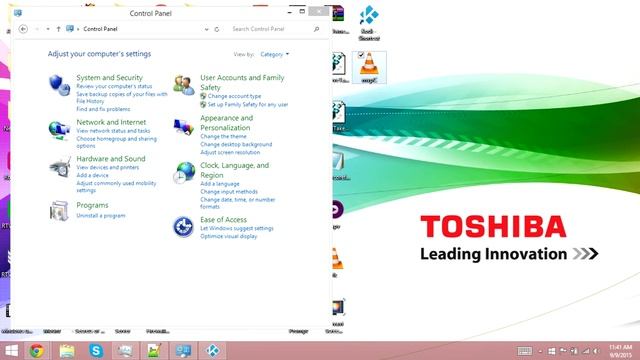The width and height of the screenshot is (640, 360).
Task: Click the volume speaker tray icon
Action: [596, 351]
